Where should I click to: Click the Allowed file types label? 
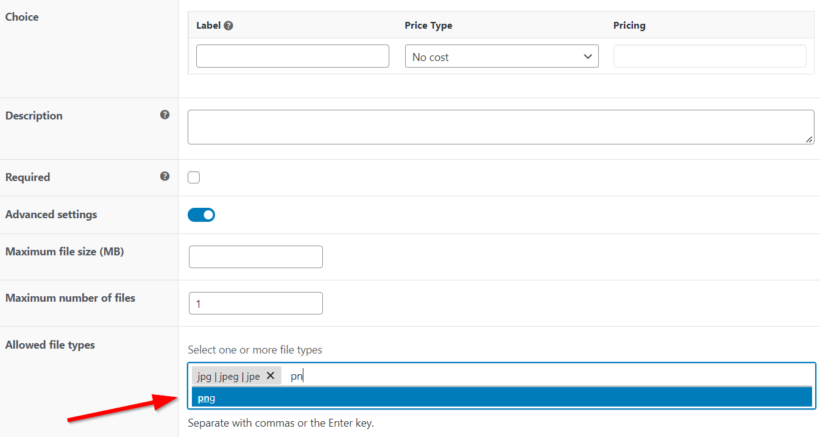[x=50, y=345]
